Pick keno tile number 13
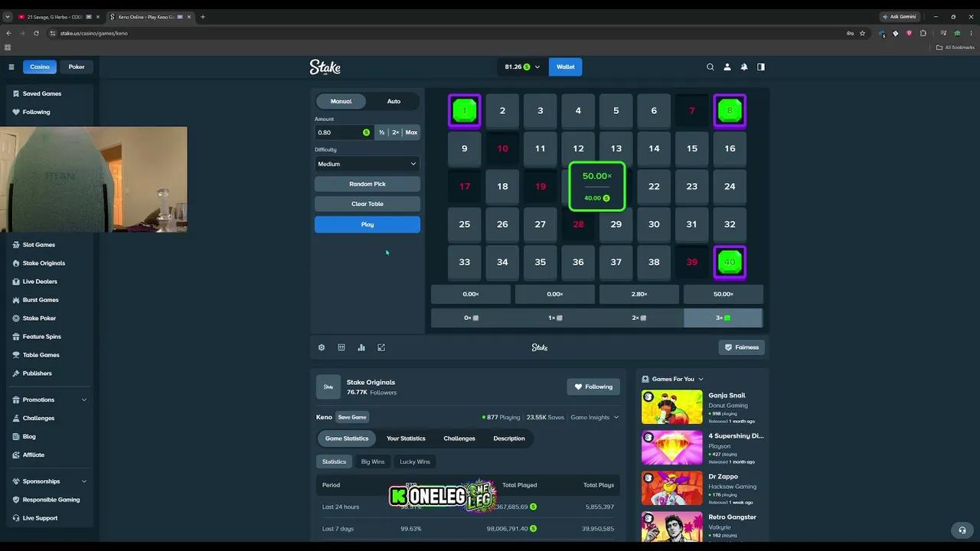 [616, 148]
